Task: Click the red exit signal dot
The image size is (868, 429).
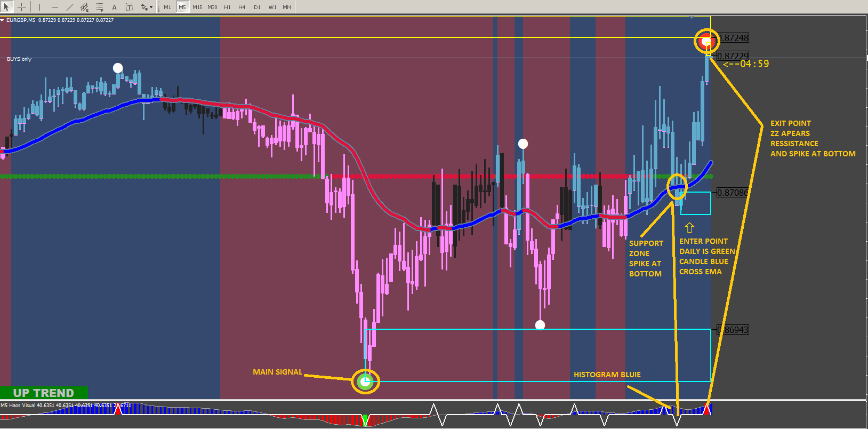Action: click(x=706, y=41)
